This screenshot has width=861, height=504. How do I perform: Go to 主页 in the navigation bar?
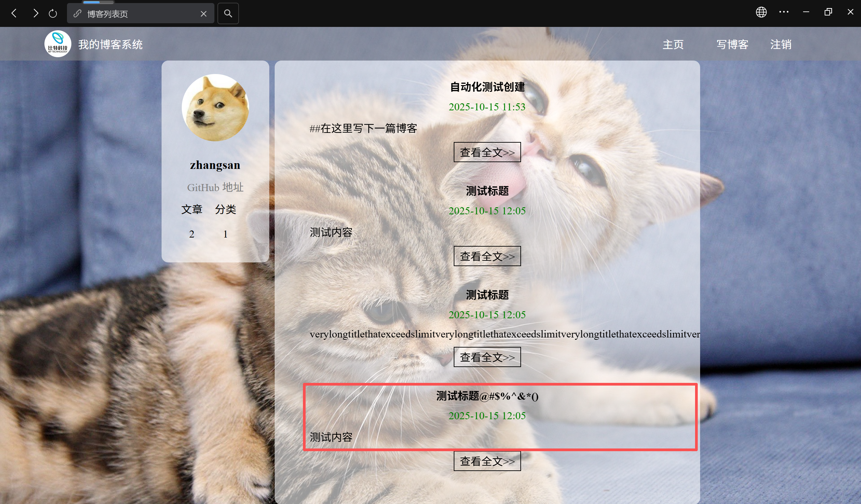[x=673, y=44]
